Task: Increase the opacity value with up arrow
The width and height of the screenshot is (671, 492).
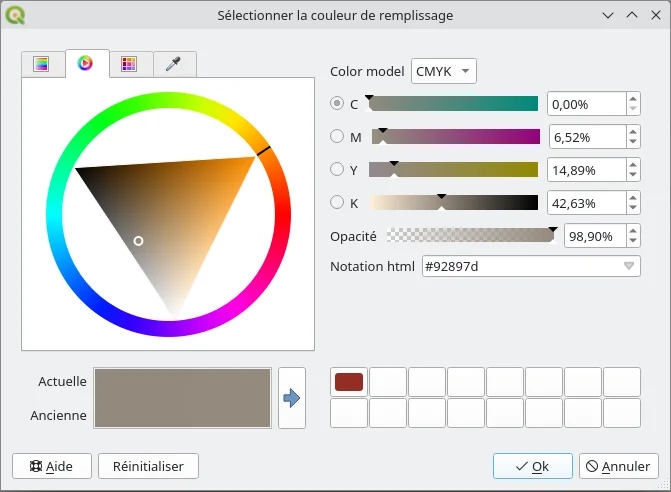Action: pyautogui.click(x=632, y=230)
